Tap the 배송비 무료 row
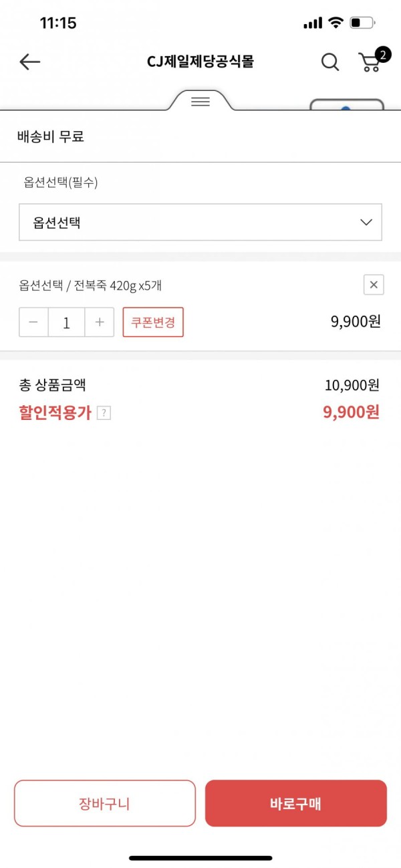Screen dimensions: 401x868 (200, 137)
